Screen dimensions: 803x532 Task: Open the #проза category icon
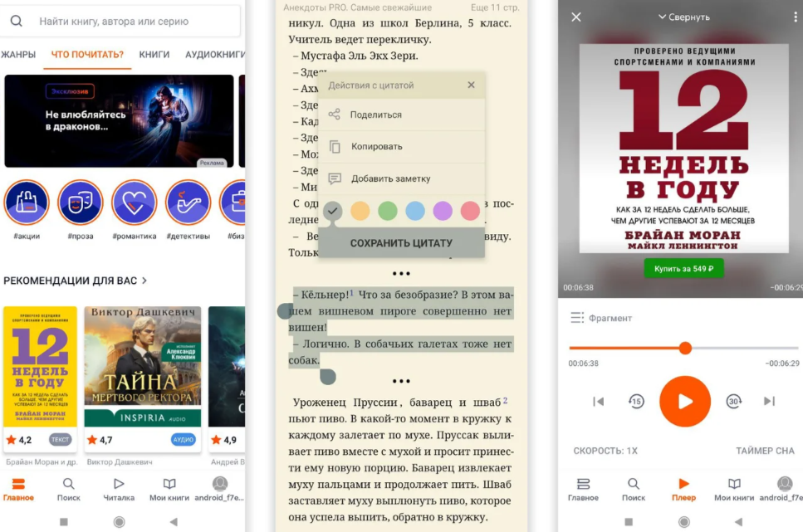click(81, 203)
